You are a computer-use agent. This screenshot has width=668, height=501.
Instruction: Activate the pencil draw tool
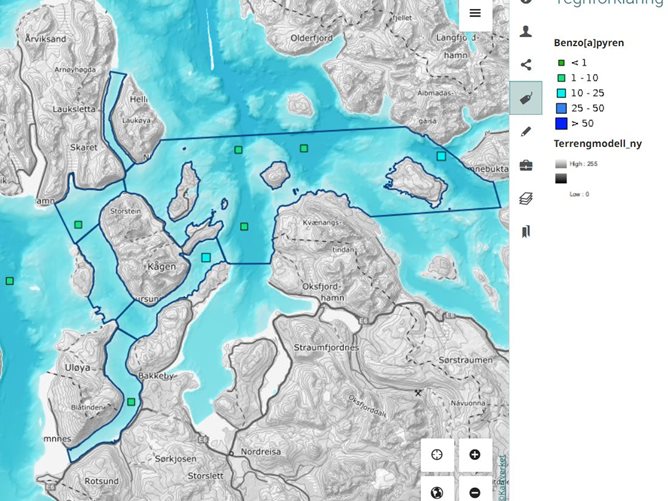(526, 131)
